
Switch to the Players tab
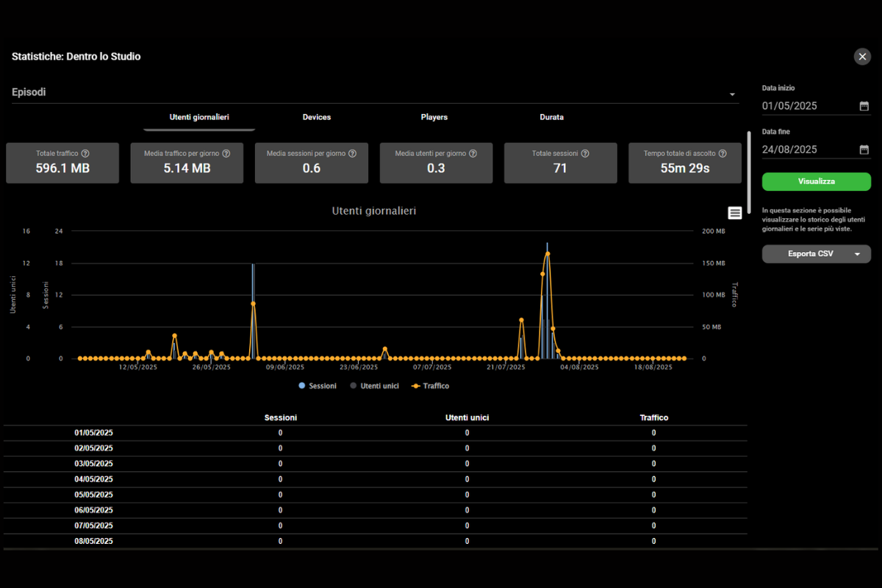pos(434,118)
